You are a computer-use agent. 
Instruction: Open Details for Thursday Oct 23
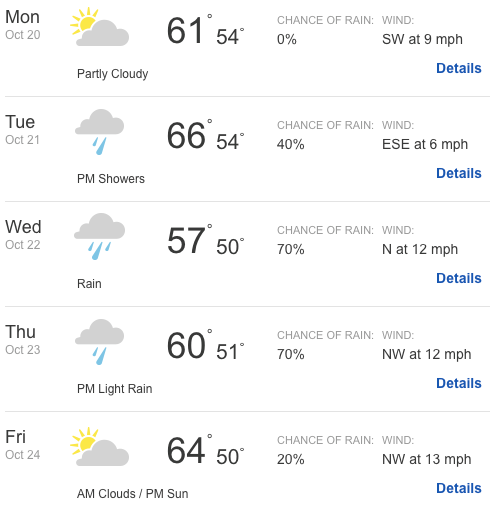(459, 383)
